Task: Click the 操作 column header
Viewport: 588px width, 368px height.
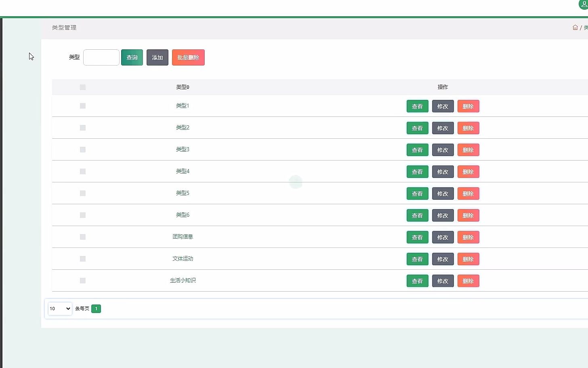Action: (443, 87)
